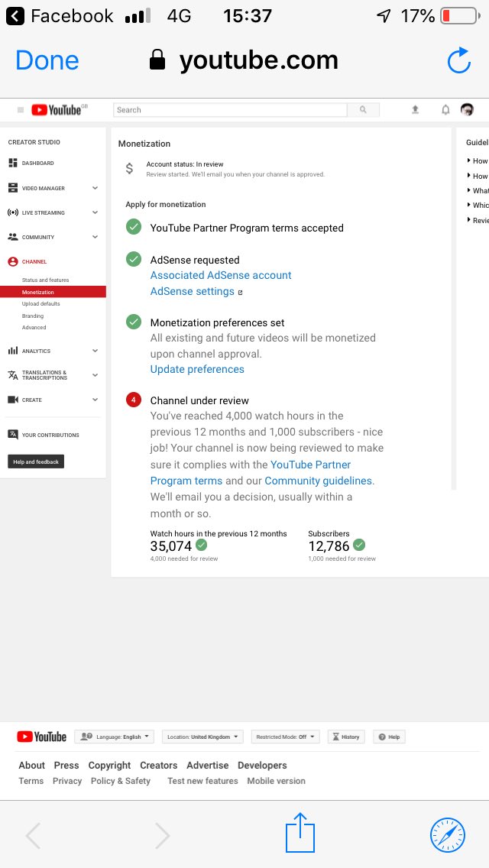Click the Live Streaming broadcast icon
489x868 pixels.
[13, 212]
